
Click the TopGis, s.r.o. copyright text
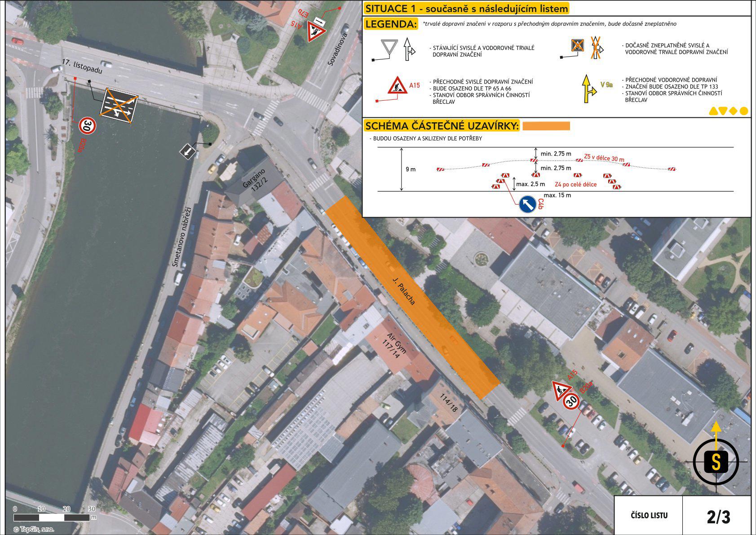(34, 529)
